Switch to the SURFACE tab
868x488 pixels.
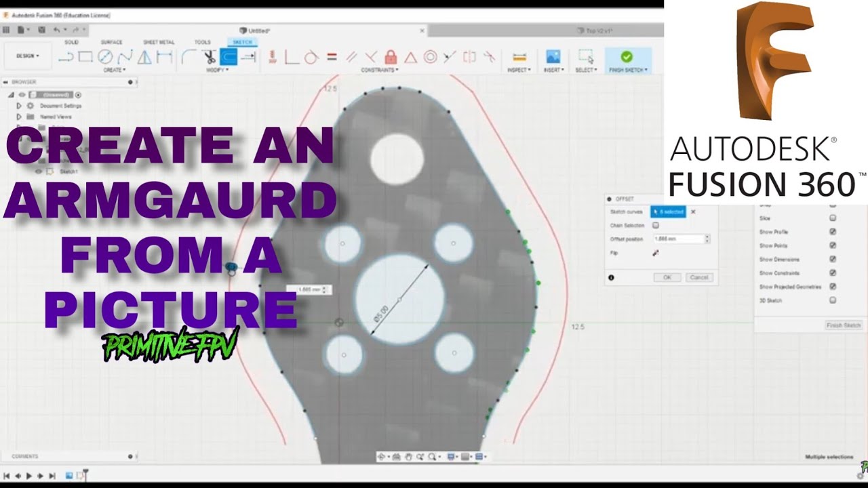pyautogui.click(x=111, y=42)
